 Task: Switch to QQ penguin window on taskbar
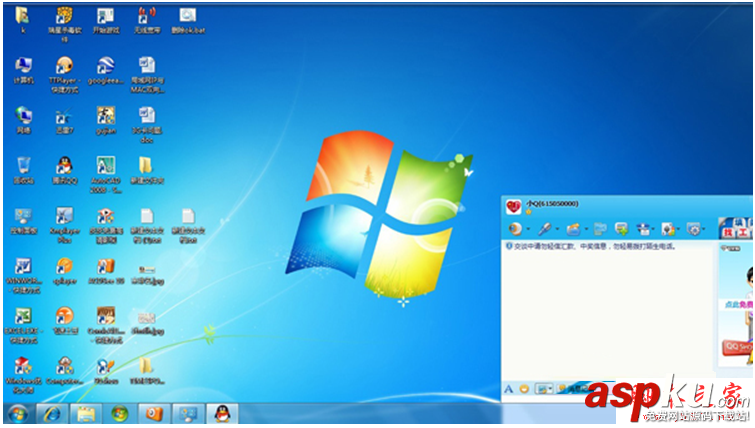click(x=222, y=414)
